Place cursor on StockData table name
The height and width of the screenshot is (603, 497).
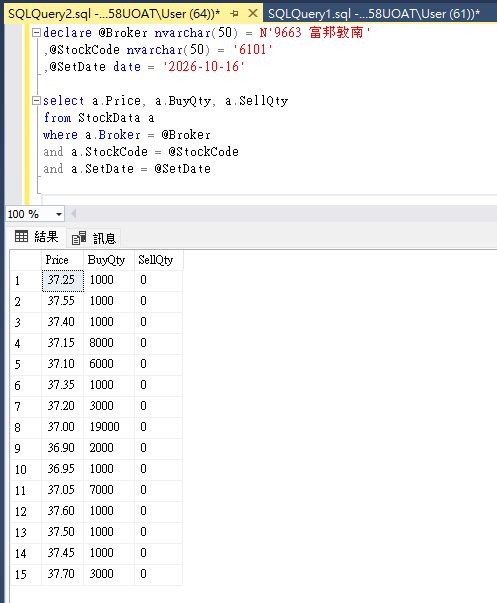(x=109, y=118)
